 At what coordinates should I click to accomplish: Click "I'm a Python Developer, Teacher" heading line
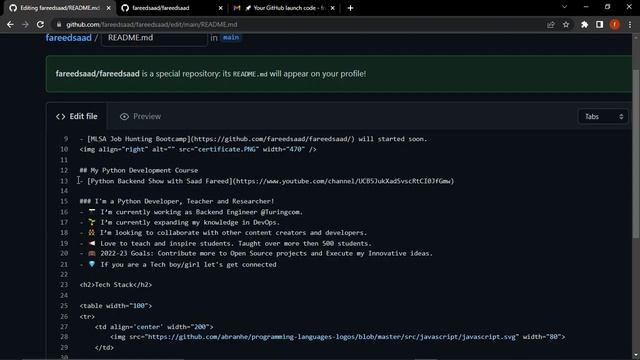177,201
